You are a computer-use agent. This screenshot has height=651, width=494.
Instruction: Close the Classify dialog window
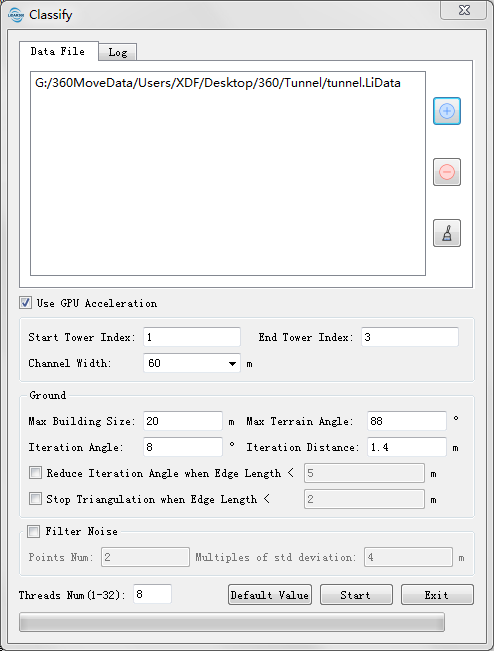(463, 10)
